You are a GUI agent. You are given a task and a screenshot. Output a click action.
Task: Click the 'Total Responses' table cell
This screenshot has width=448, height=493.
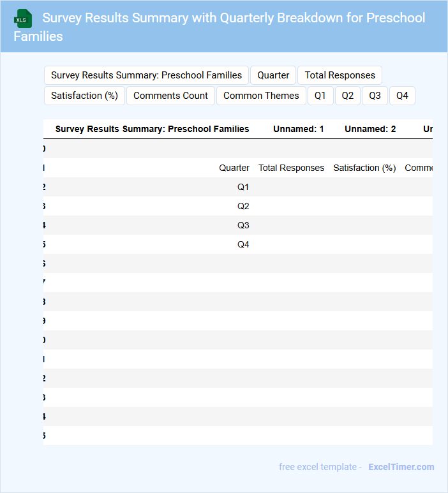[x=291, y=168]
